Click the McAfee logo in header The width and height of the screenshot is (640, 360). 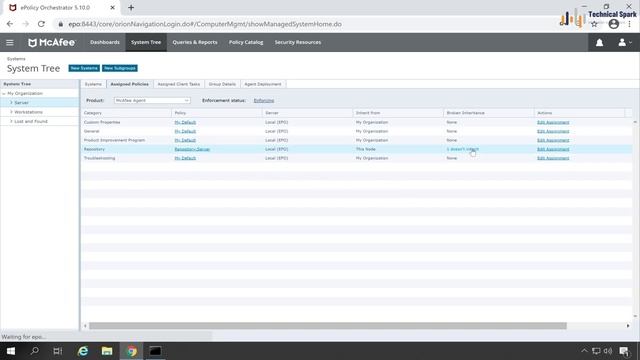[51, 42]
